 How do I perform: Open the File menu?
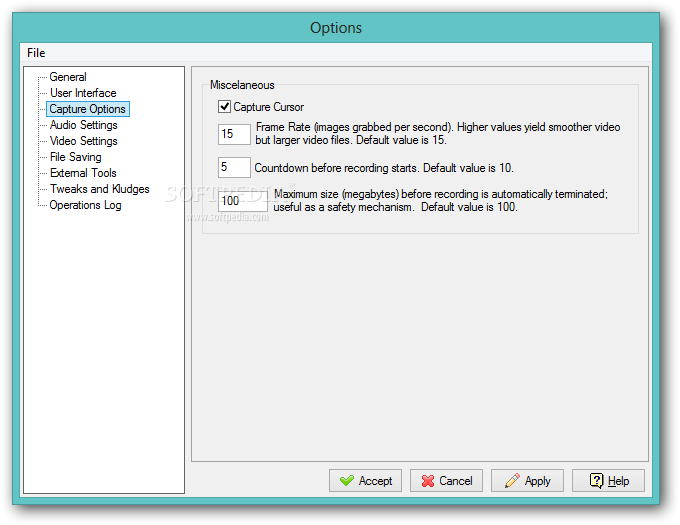tap(36, 53)
